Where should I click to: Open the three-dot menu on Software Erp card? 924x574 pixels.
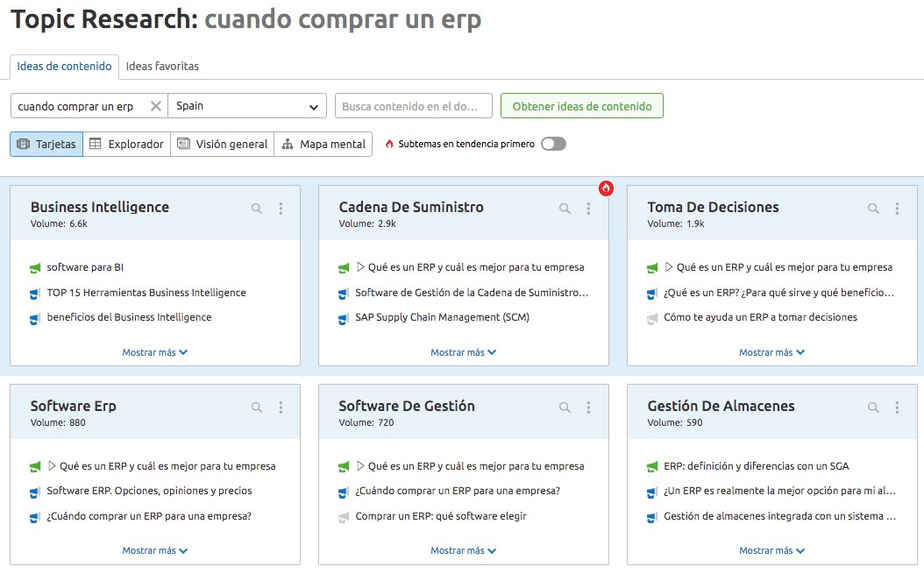point(281,407)
